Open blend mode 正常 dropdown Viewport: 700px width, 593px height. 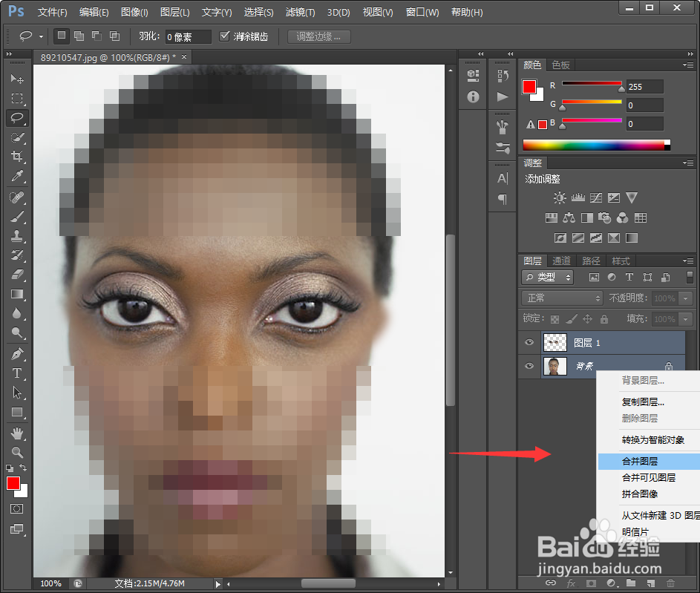tap(562, 298)
